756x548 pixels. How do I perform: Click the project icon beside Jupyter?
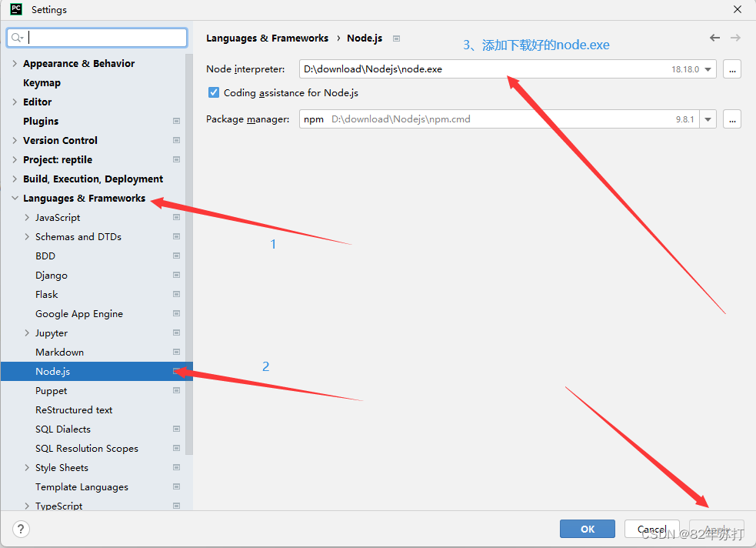coord(176,332)
